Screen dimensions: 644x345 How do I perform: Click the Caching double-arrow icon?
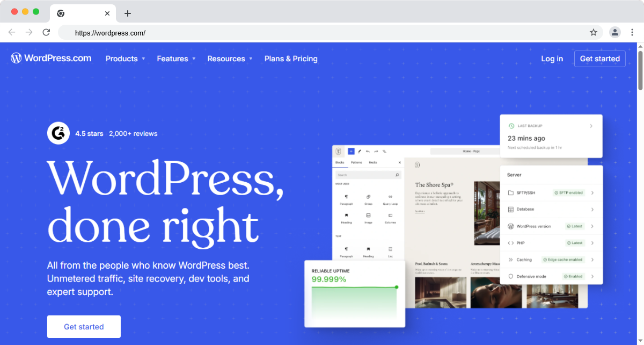pos(511,260)
